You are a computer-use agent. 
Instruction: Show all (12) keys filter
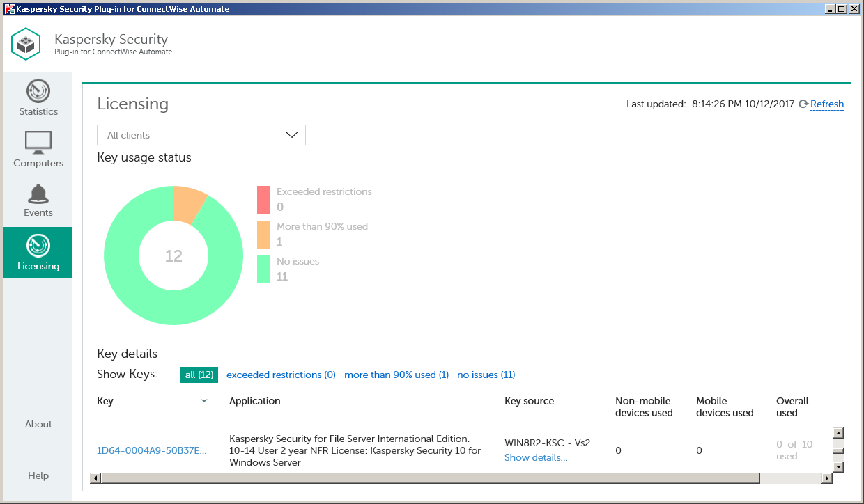click(199, 375)
